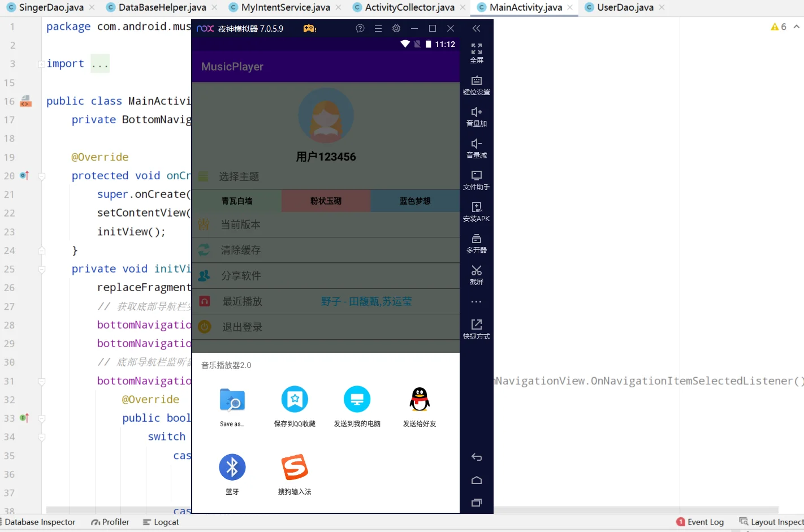Click the fold end marker on line 24

tap(42, 250)
